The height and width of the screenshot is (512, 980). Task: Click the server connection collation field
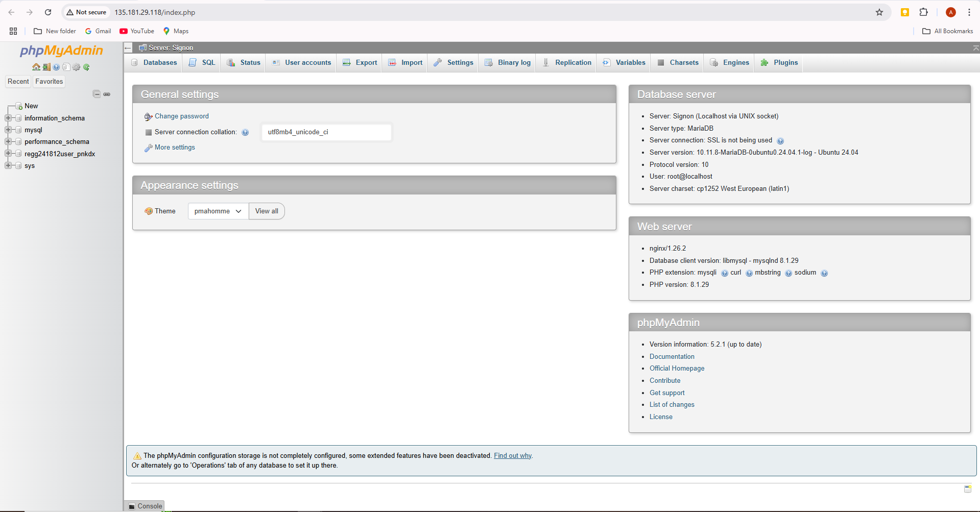(x=326, y=132)
